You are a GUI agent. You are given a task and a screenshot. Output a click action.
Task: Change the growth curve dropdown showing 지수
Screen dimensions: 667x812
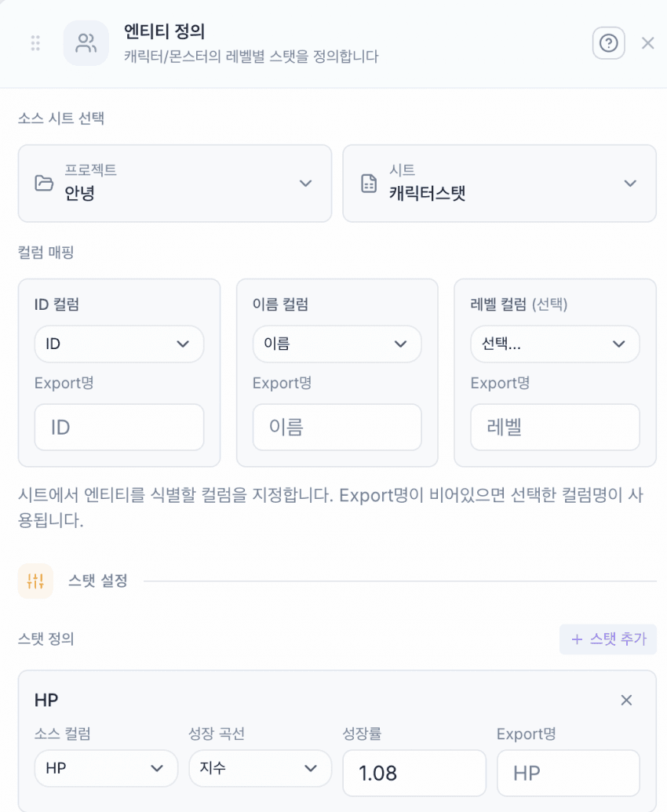click(x=260, y=768)
